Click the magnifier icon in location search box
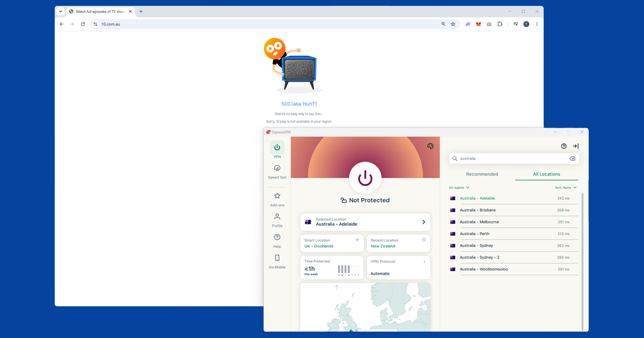 455,158
